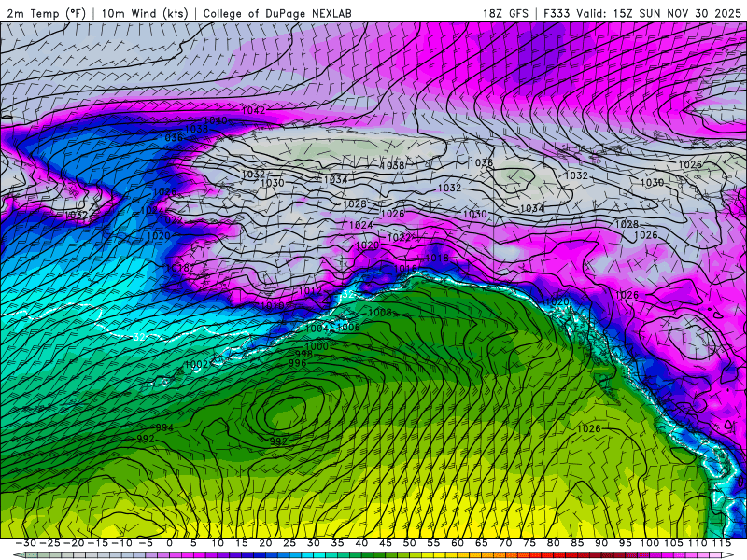Select the 996 pressure contour label
The height and width of the screenshot is (560, 747).
pos(297,363)
